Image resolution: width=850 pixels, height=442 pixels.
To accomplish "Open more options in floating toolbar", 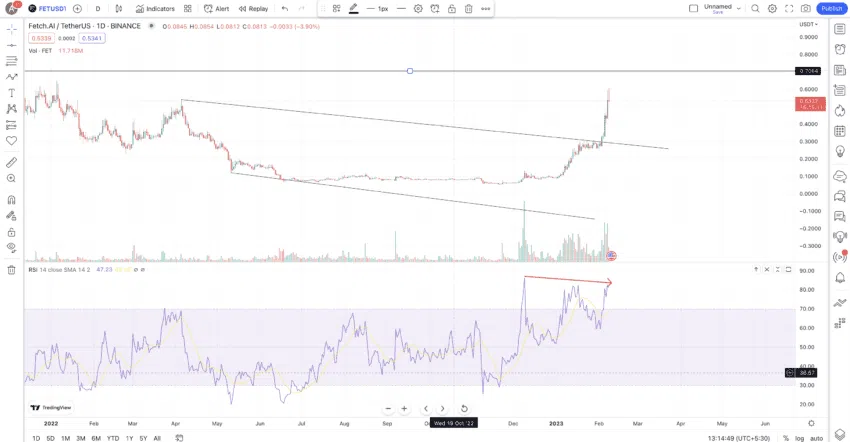I will pos(485,9).
